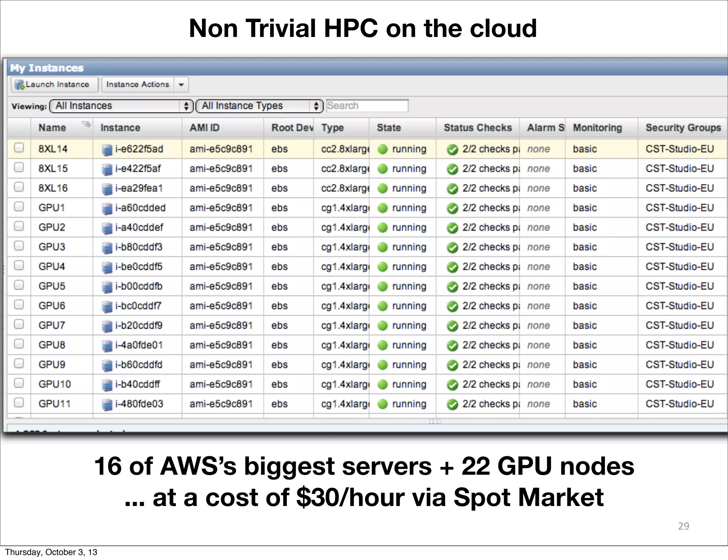Check the GPU10 instance checkbox
Image resolution: width=728 pixels, height=560 pixels.
click(x=19, y=383)
